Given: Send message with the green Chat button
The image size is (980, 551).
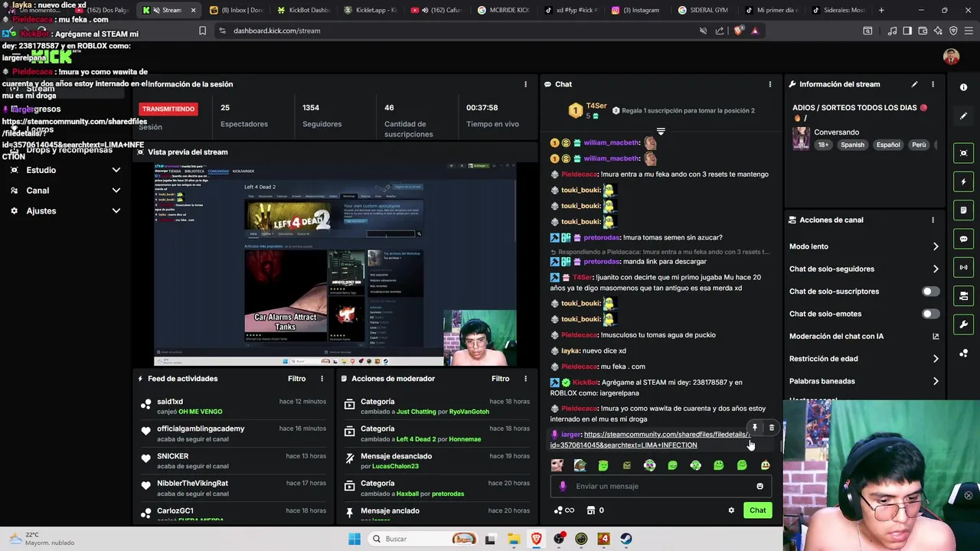Looking at the screenshot, I should [757, 510].
